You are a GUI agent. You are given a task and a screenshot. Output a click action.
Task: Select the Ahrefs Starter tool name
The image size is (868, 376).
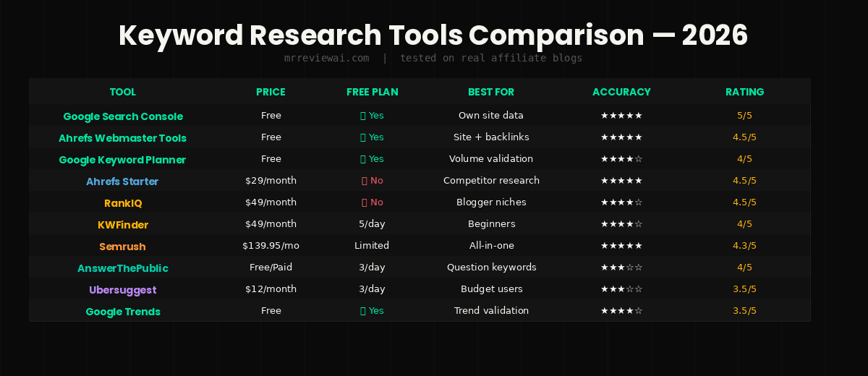122,181
